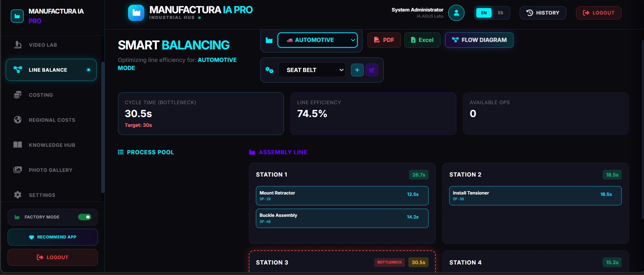Expand the SEAT BELT product dropdown

(312, 70)
